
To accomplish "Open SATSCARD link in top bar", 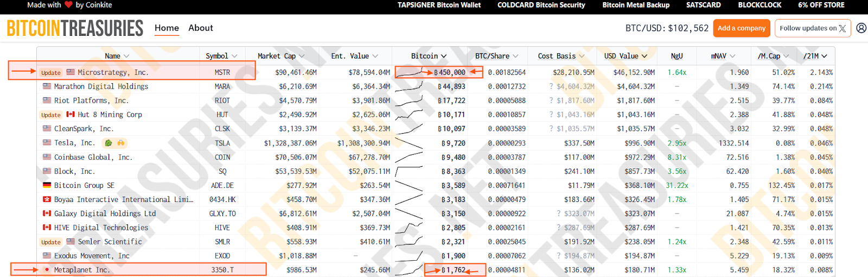I will click(703, 5).
